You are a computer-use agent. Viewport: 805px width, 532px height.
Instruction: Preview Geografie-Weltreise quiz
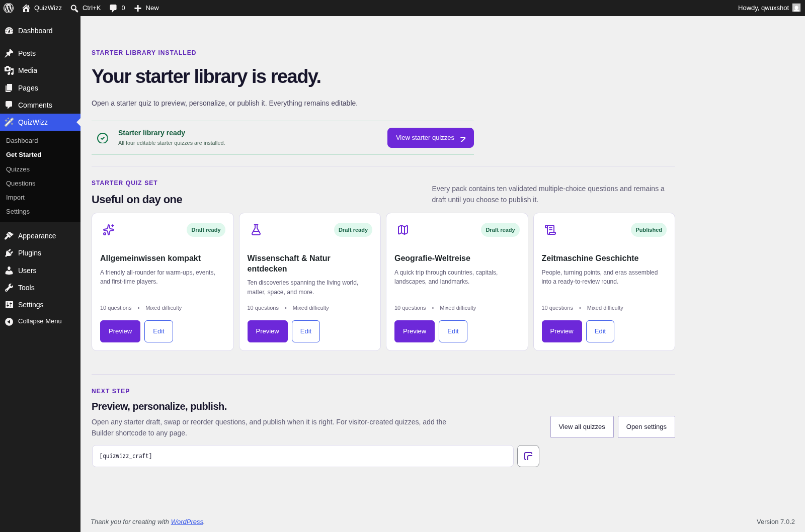coord(415,331)
